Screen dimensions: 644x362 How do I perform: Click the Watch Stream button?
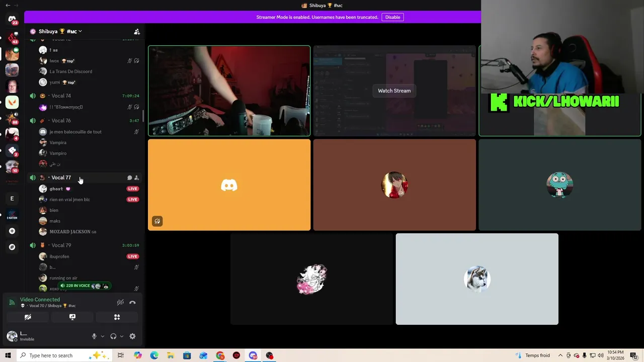(x=394, y=90)
